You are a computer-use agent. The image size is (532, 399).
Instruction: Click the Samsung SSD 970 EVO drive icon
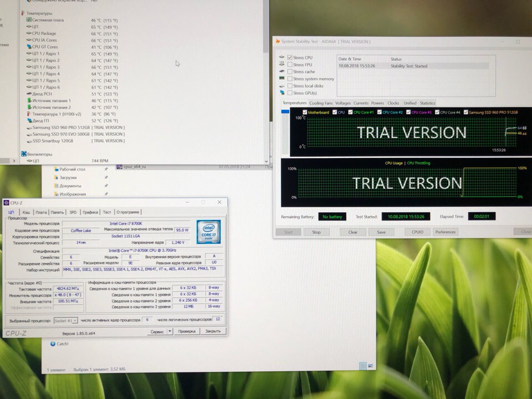[x=29, y=134]
